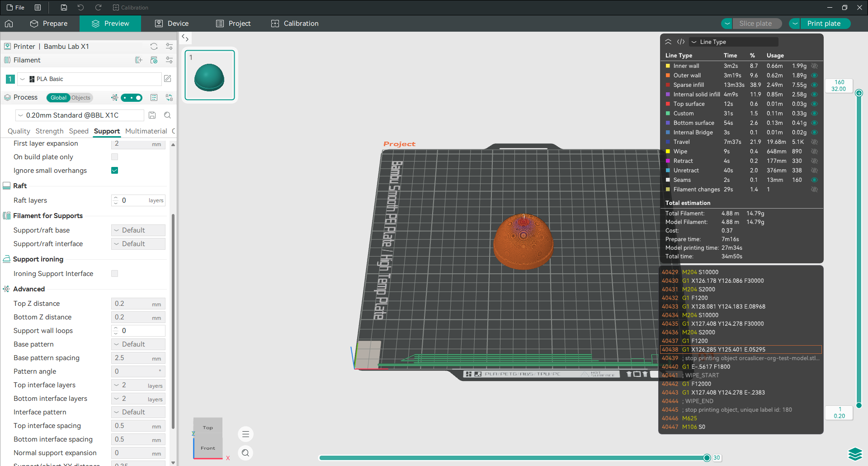The image size is (868, 466).
Task: Click the zoom magnifier canvas button
Action: click(245, 452)
